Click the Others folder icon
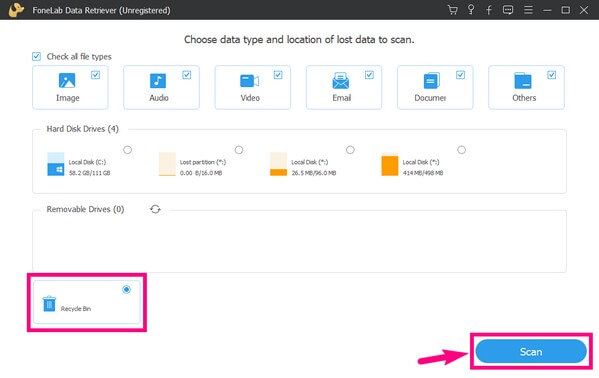 pos(523,81)
